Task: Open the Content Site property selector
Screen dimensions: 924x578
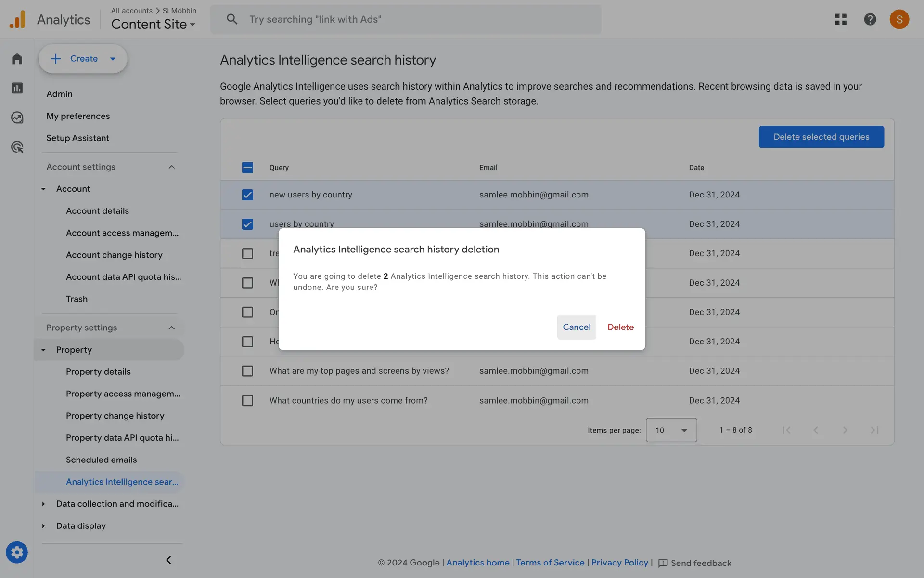Action: click(x=153, y=24)
